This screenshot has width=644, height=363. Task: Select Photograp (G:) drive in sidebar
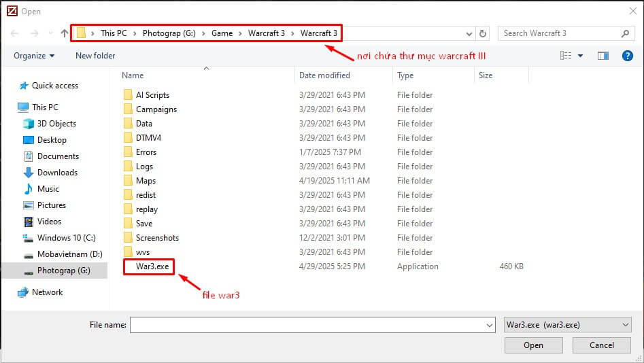click(x=64, y=271)
